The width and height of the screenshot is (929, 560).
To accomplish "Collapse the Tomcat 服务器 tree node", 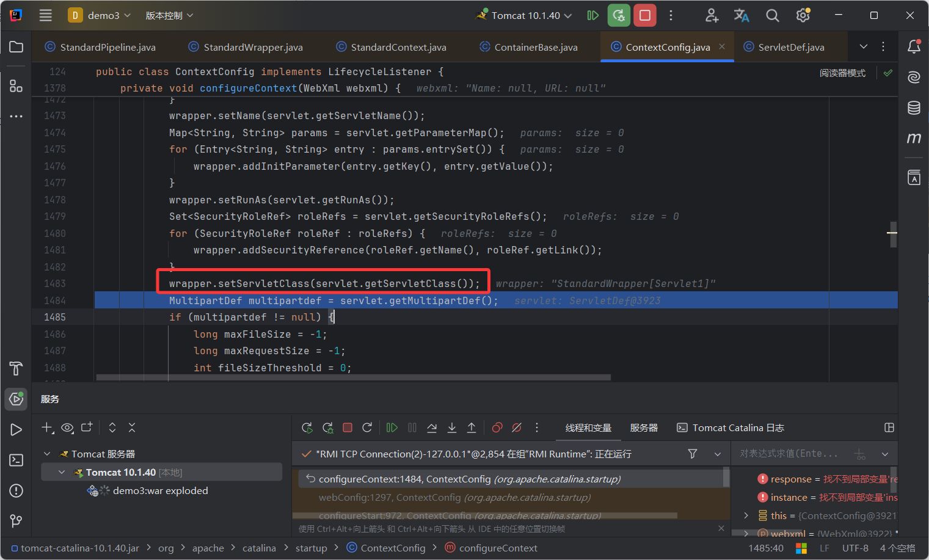I will coord(47,454).
